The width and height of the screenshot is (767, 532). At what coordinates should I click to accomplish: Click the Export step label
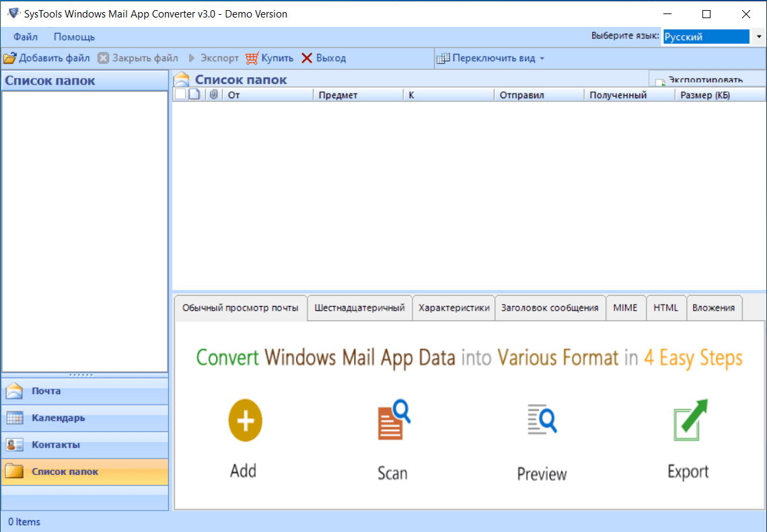(688, 472)
